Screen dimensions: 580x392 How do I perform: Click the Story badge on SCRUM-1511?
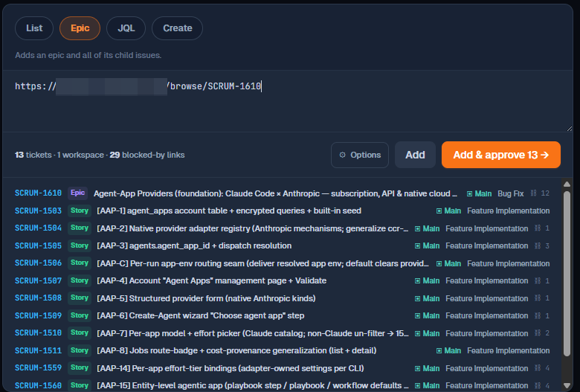(x=80, y=350)
